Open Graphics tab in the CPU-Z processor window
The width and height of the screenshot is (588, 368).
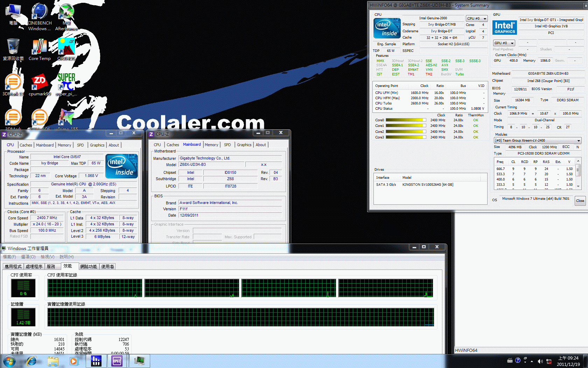click(97, 145)
